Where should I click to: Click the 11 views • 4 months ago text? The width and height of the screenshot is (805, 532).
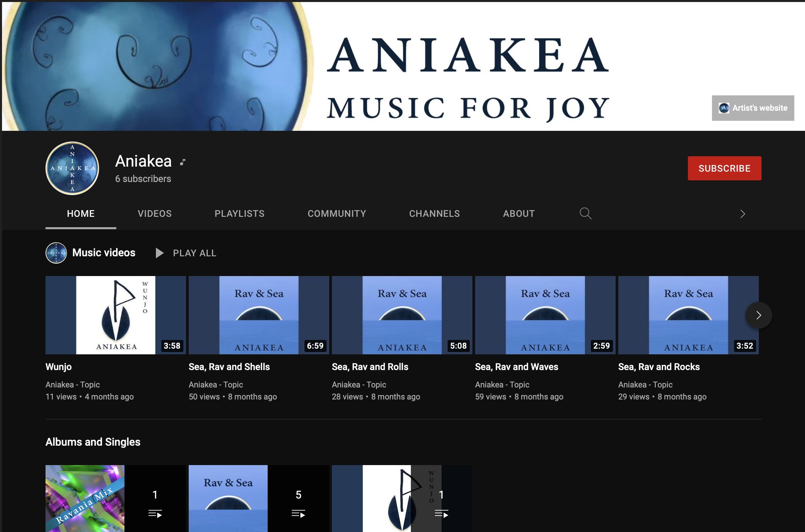[90, 396]
